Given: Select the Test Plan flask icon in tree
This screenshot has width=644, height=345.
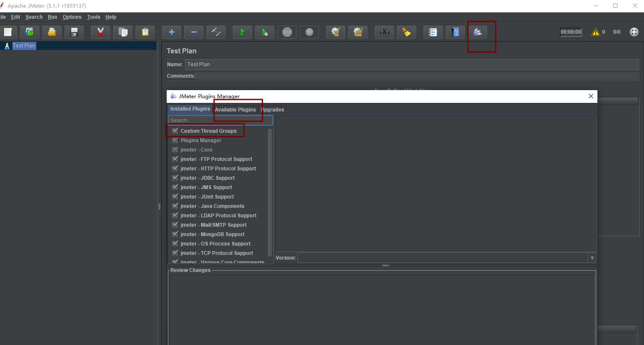Looking at the screenshot, I should click(x=7, y=46).
